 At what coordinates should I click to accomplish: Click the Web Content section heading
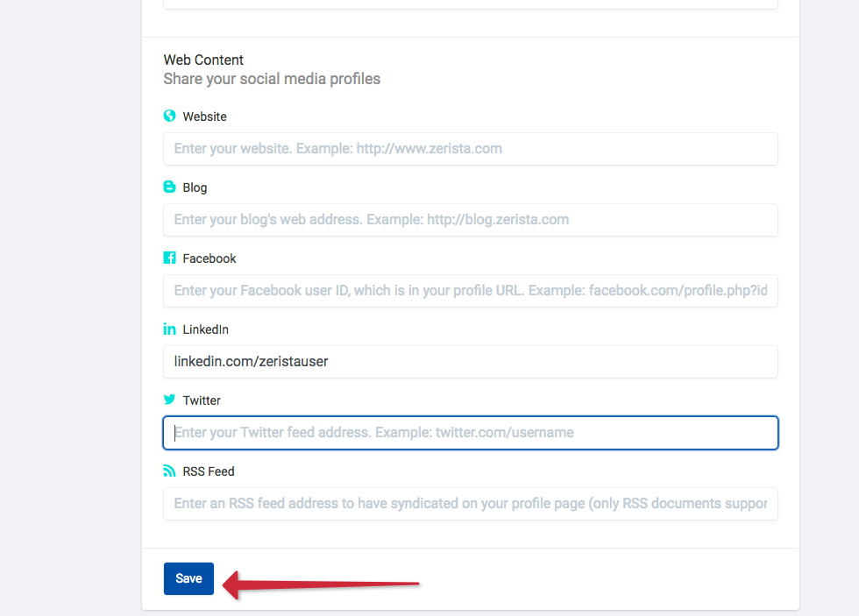click(x=203, y=60)
